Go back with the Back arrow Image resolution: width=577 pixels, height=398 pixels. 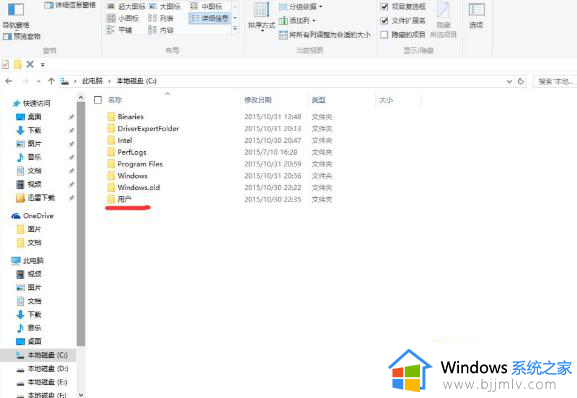click(x=9, y=81)
